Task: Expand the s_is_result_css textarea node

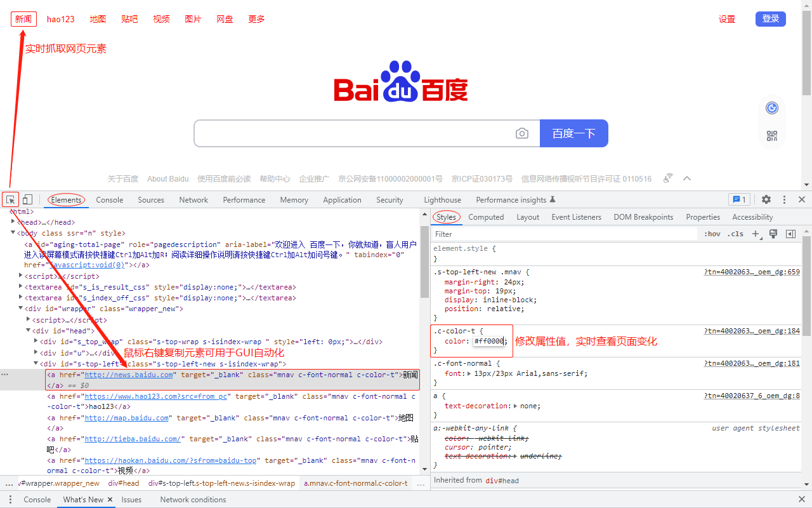Action: click(x=21, y=287)
